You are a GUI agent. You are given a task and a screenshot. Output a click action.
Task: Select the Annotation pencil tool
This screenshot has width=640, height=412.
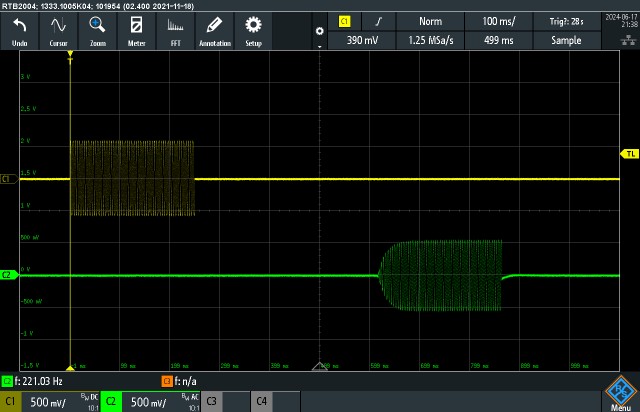click(x=215, y=31)
